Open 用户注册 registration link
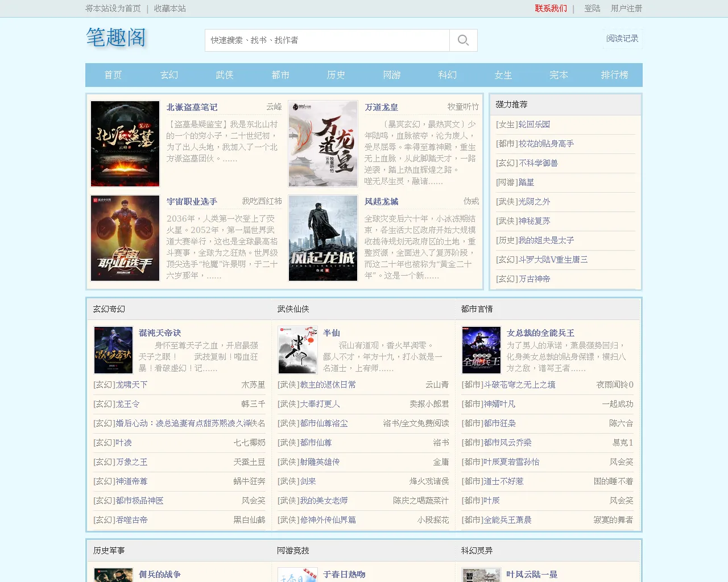Image resolution: width=728 pixels, height=582 pixels. 626,9
